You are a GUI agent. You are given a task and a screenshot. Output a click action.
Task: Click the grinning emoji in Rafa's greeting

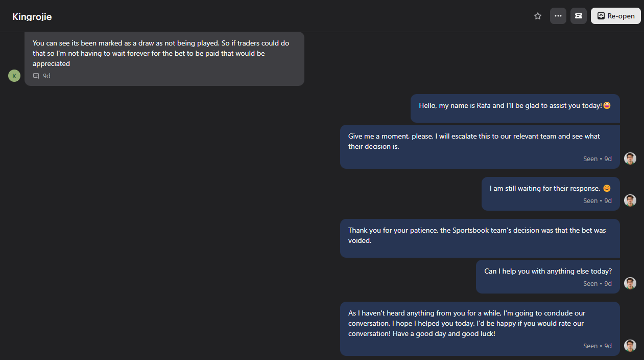[607, 105]
